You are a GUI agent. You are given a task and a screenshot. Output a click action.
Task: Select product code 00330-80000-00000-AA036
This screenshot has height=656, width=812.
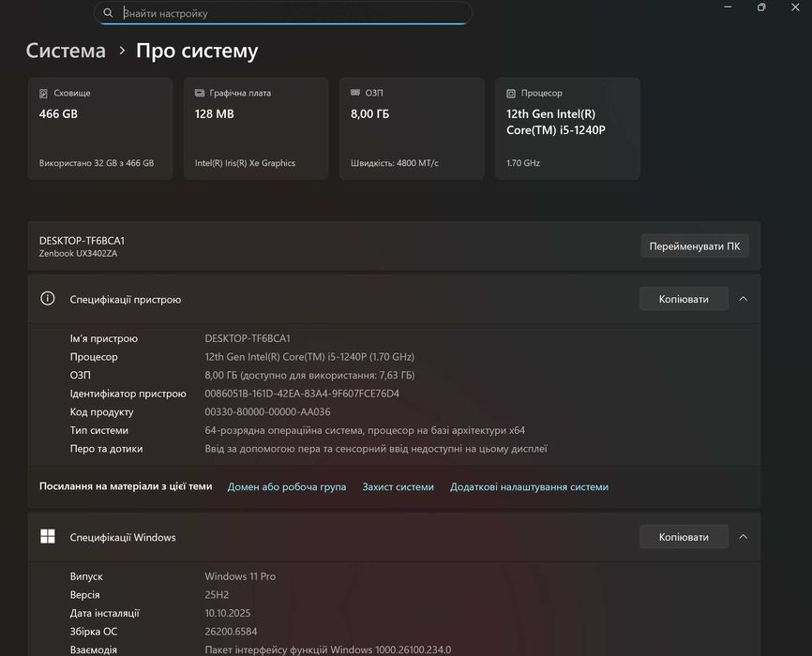click(x=268, y=411)
